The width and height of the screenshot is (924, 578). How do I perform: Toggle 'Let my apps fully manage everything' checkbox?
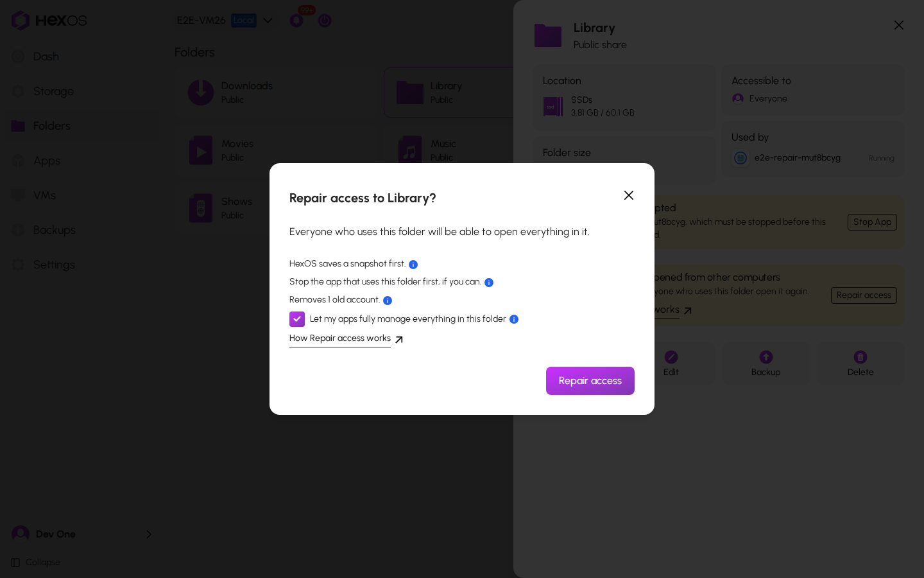tap(297, 319)
